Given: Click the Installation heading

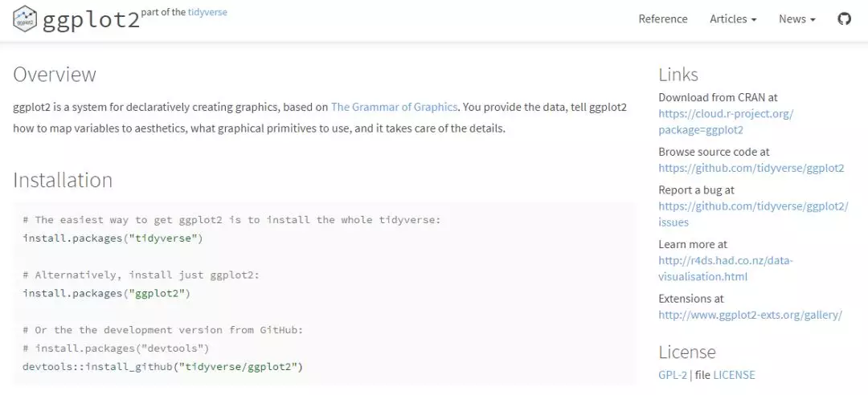Looking at the screenshot, I should (x=63, y=180).
